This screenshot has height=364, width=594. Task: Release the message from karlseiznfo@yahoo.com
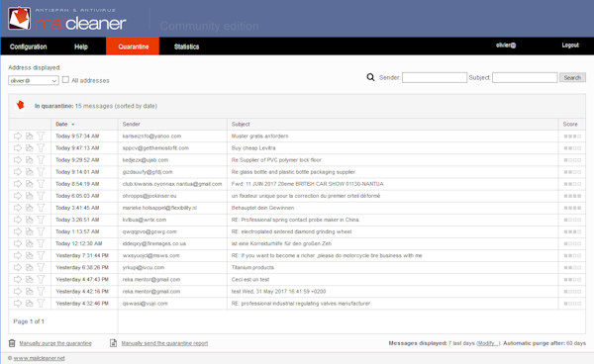[x=18, y=136]
